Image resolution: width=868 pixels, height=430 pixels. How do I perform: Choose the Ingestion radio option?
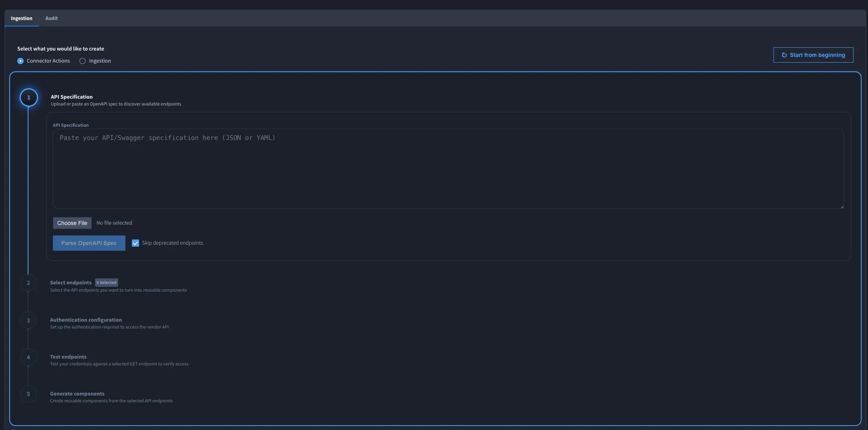pyautogui.click(x=83, y=61)
